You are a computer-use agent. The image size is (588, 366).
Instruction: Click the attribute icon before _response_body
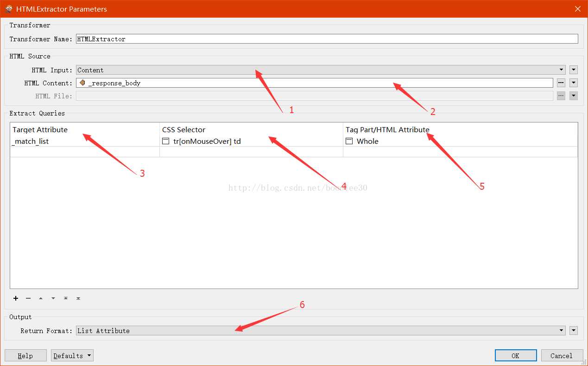[82, 83]
